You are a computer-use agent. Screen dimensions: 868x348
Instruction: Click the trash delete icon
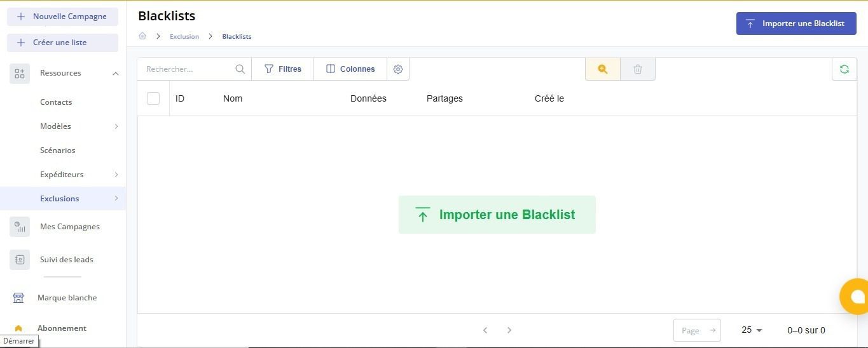click(638, 69)
